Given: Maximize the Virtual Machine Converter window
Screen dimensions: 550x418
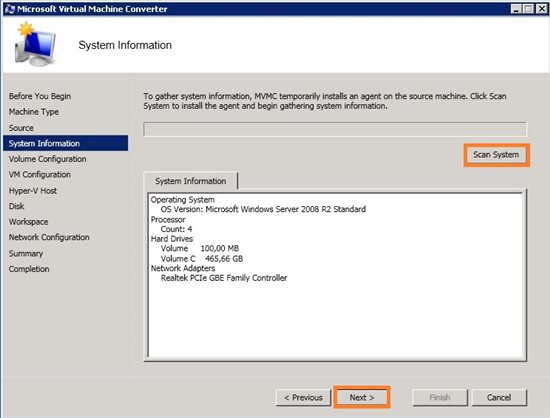Looking at the screenshot, I should pyautogui.click(x=528, y=9).
